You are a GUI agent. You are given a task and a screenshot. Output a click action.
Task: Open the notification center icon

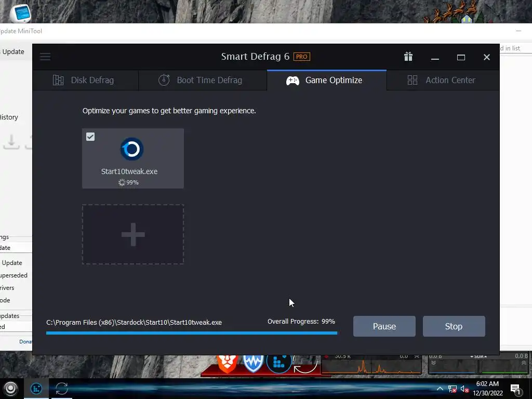point(516,389)
